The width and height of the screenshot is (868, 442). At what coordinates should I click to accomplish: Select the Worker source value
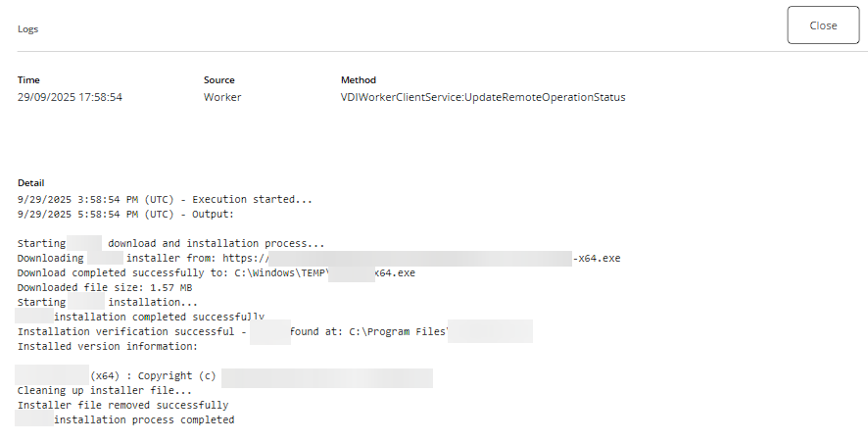[x=222, y=97]
